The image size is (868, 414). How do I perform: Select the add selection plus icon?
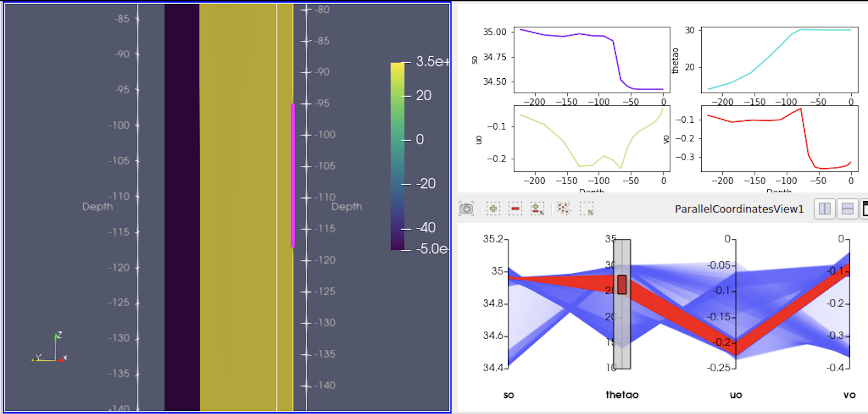tap(493, 209)
